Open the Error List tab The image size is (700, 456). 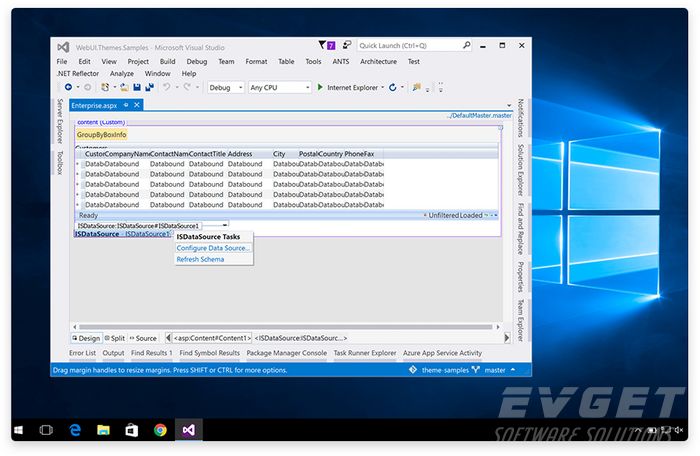[x=82, y=353]
